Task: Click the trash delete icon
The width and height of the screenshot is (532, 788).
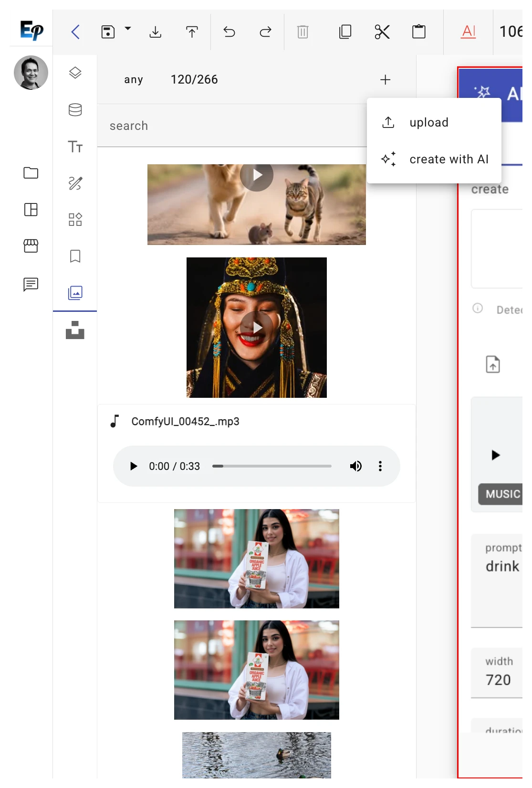Action: tap(303, 32)
